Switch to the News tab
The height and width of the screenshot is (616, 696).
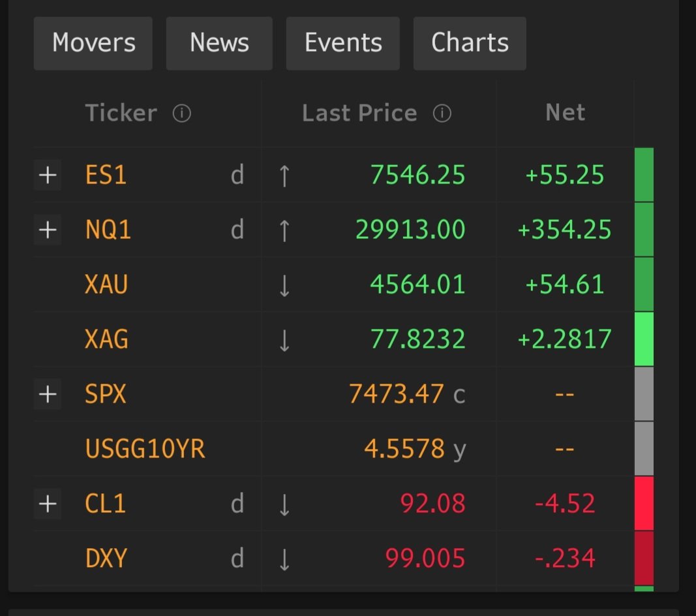219,44
